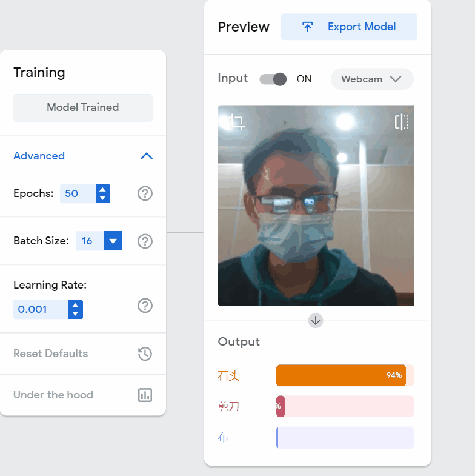Open help for Batch Size
Viewport: 475px width, 476px height.
point(145,241)
